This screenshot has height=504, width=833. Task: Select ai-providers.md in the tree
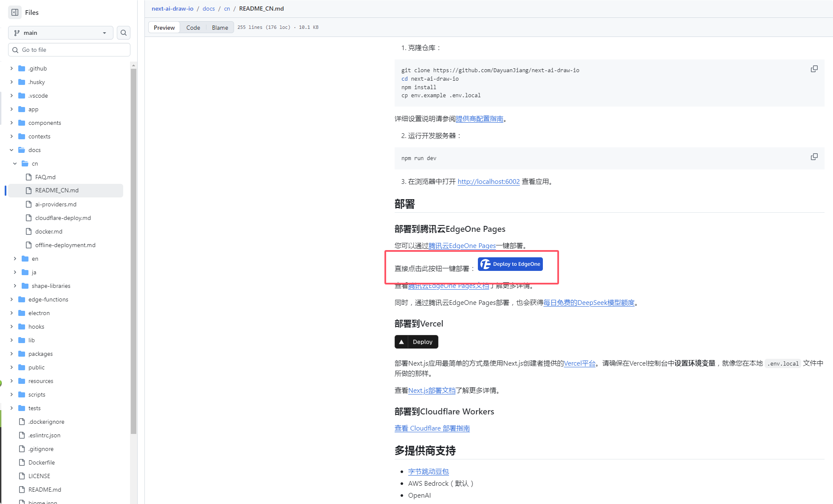click(56, 204)
